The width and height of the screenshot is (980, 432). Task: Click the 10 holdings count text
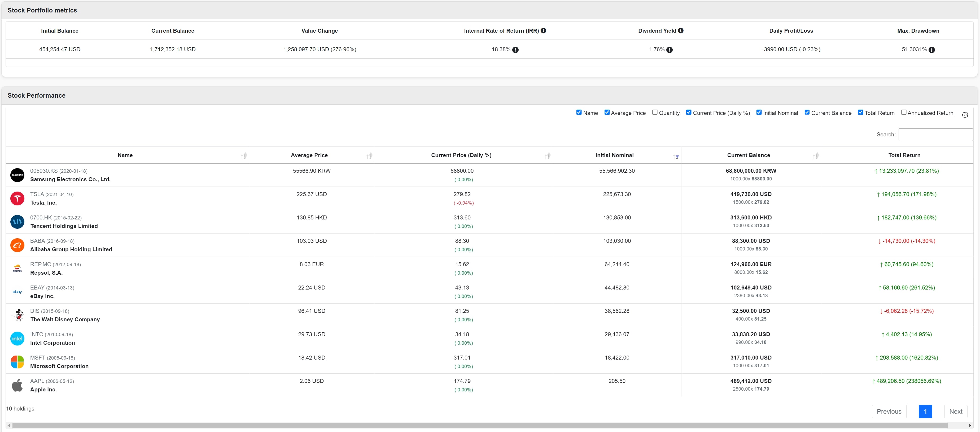20,408
